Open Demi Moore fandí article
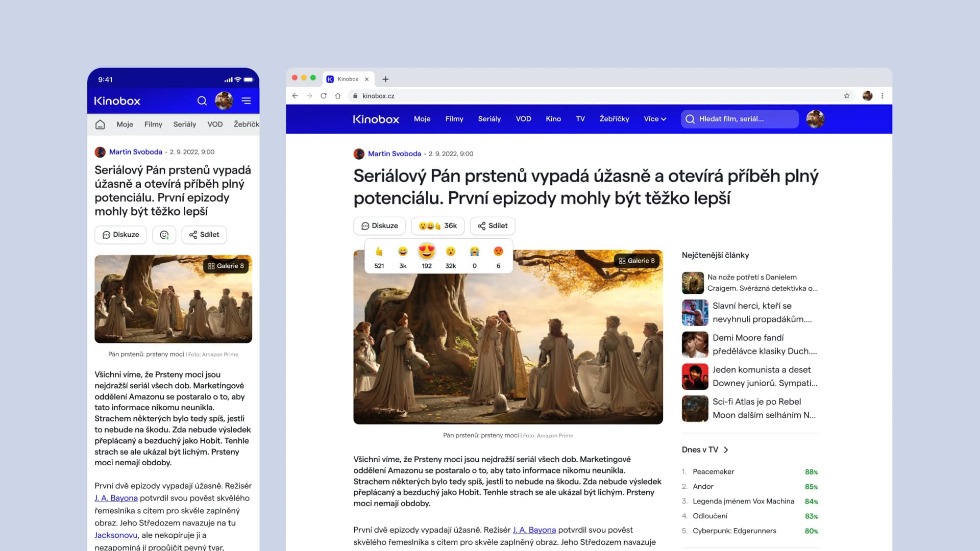This screenshot has width=980, height=551. pyautogui.click(x=750, y=344)
